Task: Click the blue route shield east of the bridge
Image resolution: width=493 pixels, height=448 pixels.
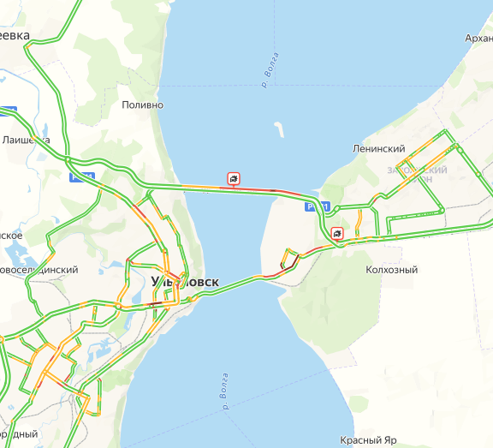Action: [318, 206]
